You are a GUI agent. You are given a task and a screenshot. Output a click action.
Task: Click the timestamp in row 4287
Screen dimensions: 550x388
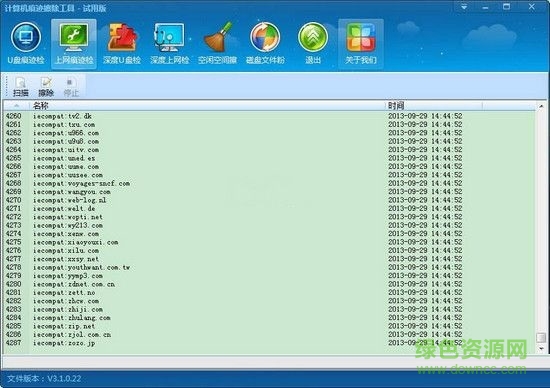pyautogui.click(x=425, y=343)
